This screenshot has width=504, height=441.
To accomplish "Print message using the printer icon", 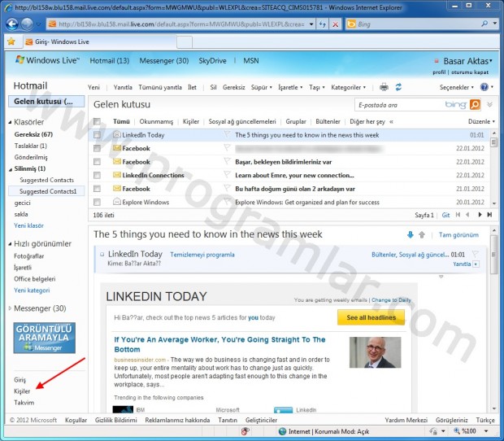I will click(384, 87).
